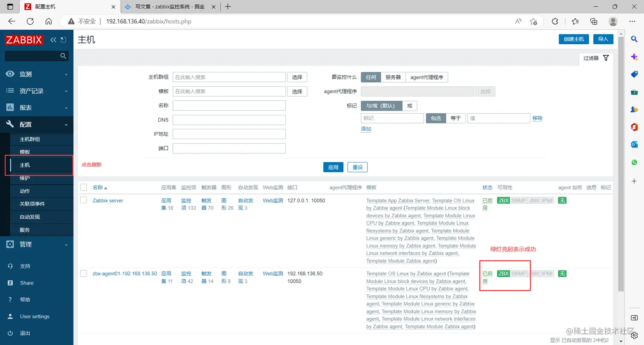Click 创建主机 button

point(574,39)
